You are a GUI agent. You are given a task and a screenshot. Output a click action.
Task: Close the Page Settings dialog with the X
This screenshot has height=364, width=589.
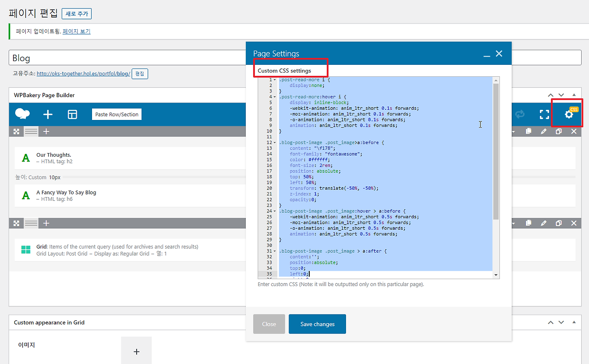[x=499, y=54]
